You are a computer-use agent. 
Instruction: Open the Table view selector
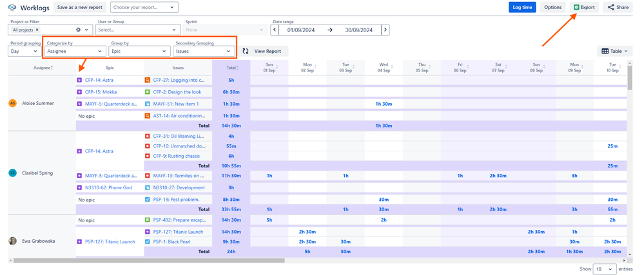(x=615, y=51)
